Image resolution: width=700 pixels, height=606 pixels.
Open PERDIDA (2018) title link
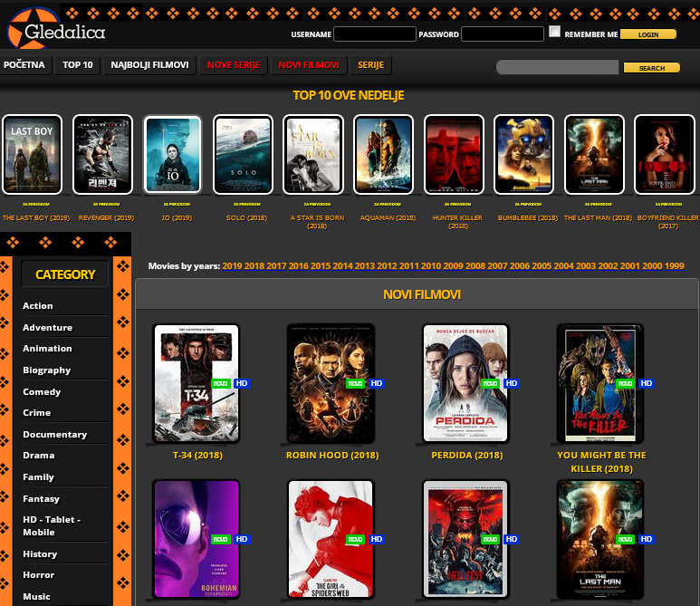click(467, 456)
